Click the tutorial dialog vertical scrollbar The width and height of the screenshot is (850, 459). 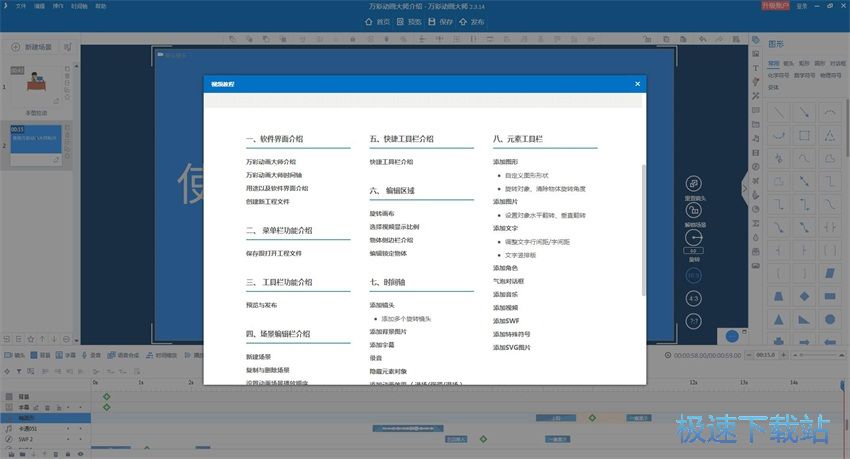643,230
